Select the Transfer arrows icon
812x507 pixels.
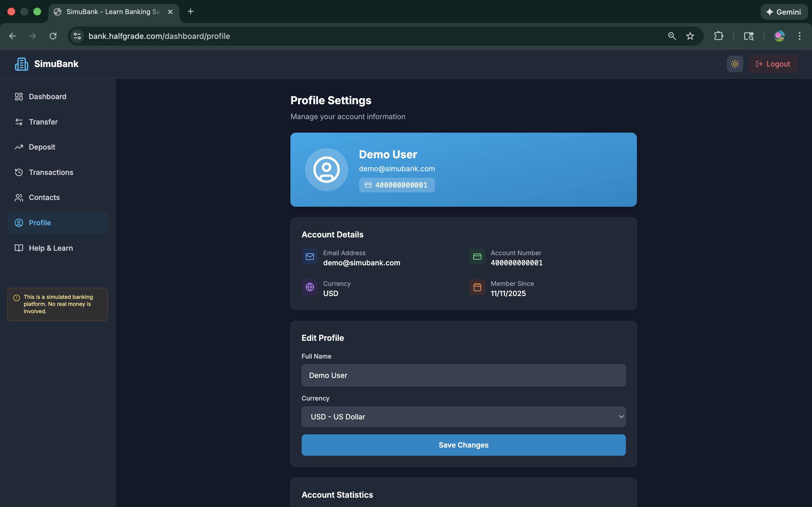coord(19,122)
